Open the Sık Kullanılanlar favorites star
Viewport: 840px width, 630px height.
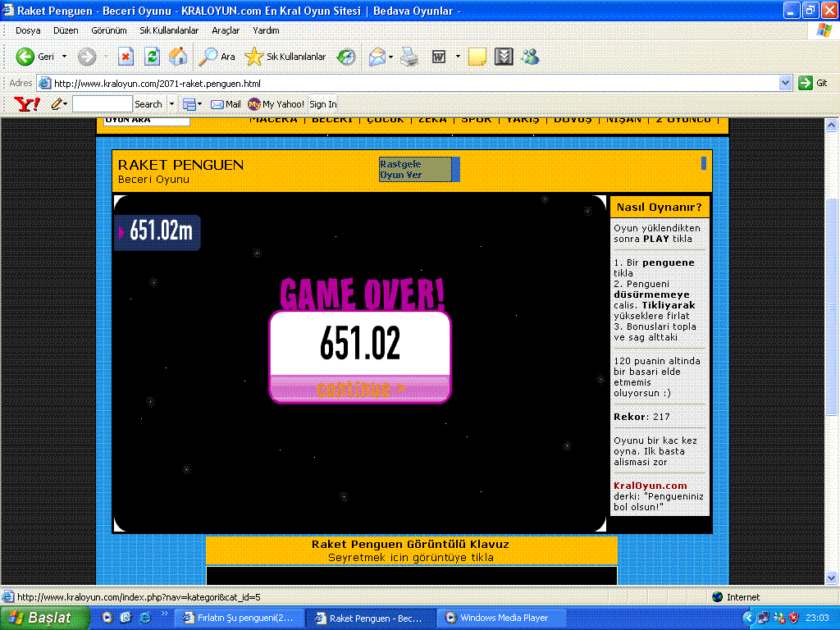pyautogui.click(x=285, y=57)
